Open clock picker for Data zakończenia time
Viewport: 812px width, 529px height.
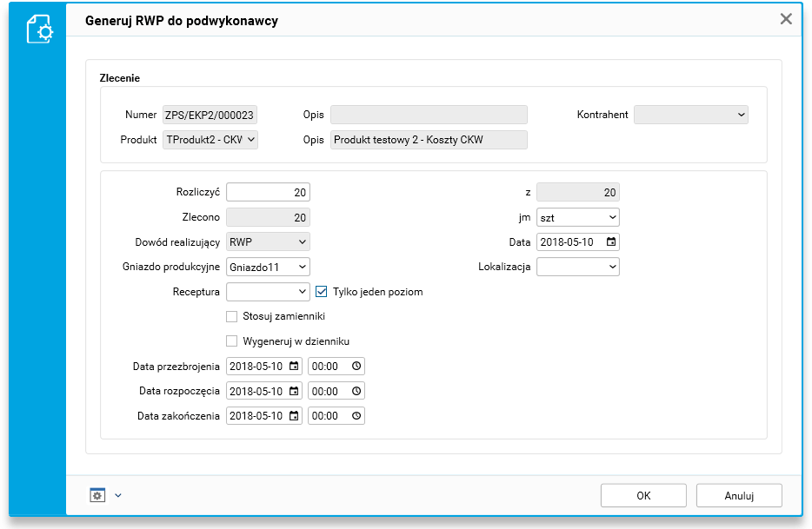coord(356,416)
